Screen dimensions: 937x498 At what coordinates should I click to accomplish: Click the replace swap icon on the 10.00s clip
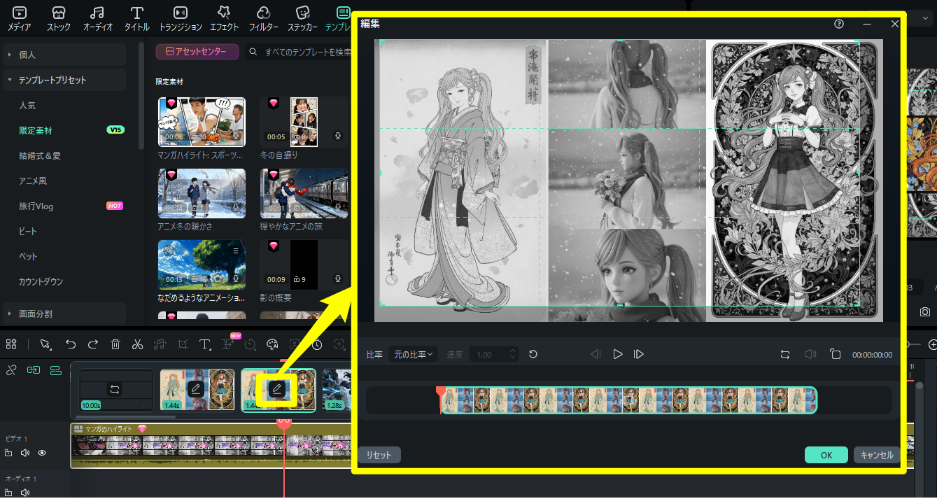tap(115, 389)
